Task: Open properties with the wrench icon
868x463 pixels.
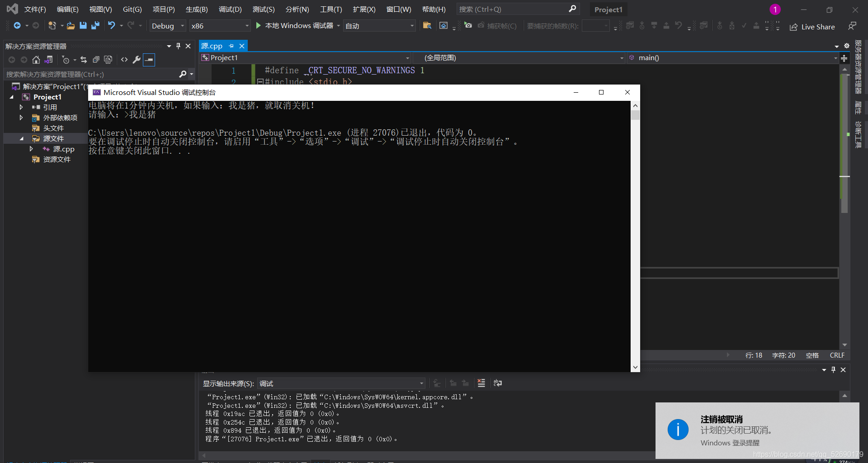Action: click(137, 60)
